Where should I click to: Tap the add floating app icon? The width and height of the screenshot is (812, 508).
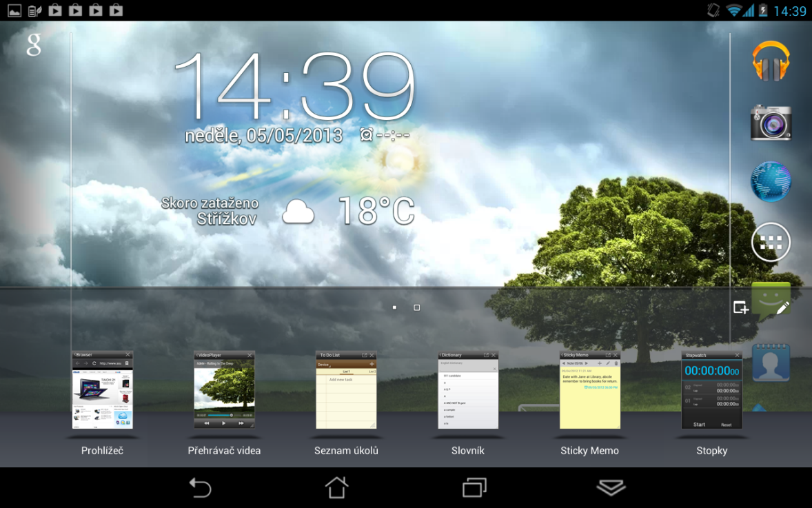[741, 307]
